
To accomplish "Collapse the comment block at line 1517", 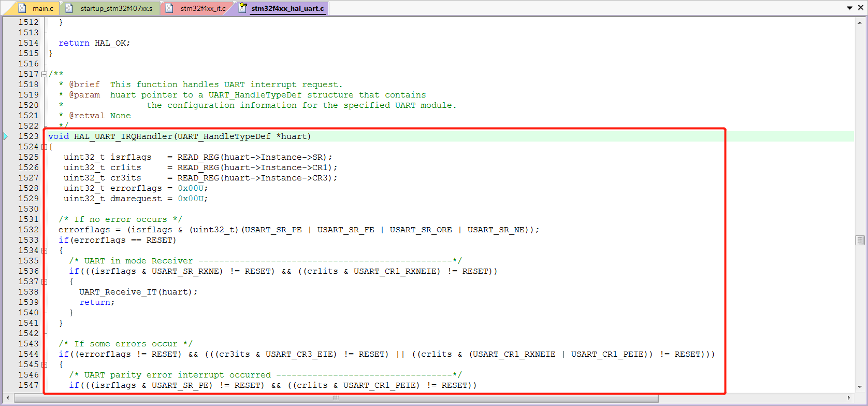I will [45, 74].
